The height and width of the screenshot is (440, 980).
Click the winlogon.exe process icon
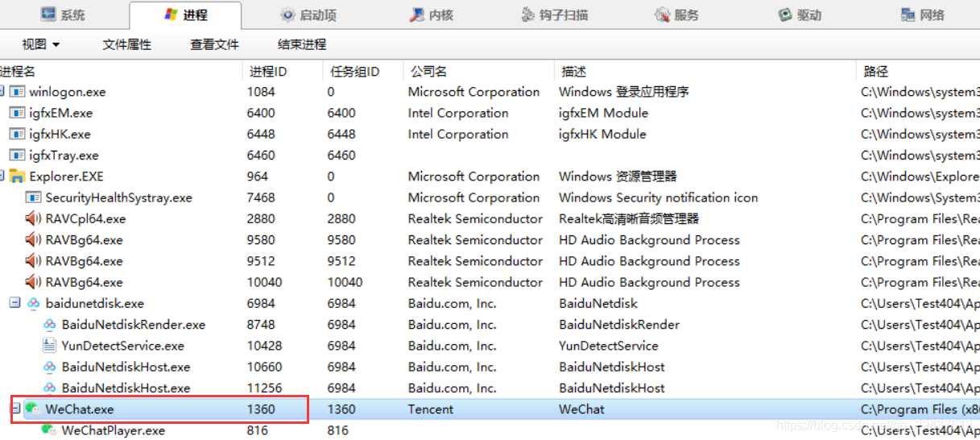(x=18, y=92)
